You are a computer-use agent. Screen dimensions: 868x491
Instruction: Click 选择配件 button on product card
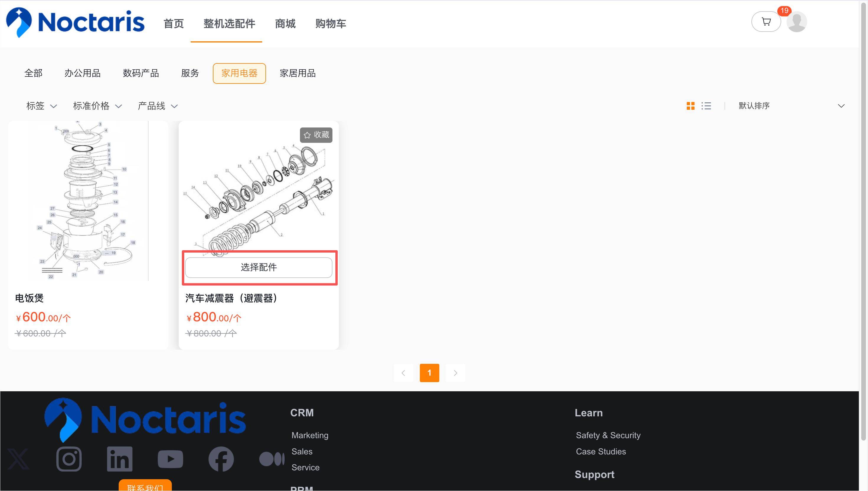pyautogui.click(x=258, y=267)
